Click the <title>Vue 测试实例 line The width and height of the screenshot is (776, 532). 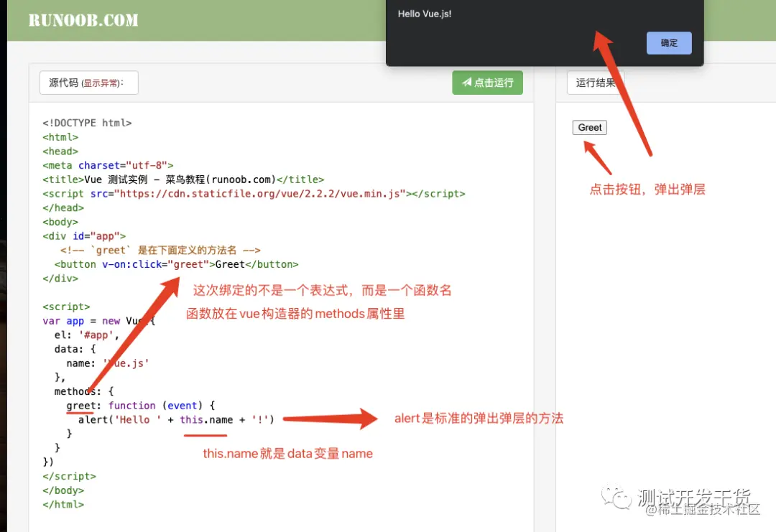[183, 179]
